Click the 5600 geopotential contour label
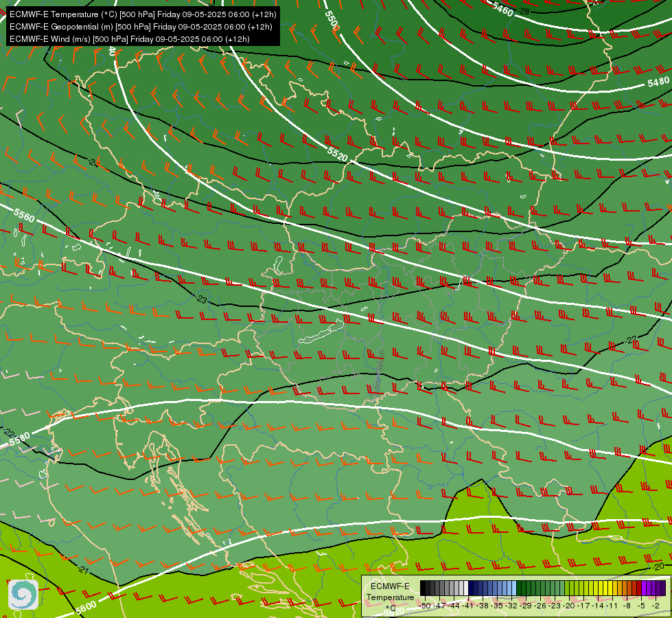The image size is (672, 618). [x=86, y=607]
